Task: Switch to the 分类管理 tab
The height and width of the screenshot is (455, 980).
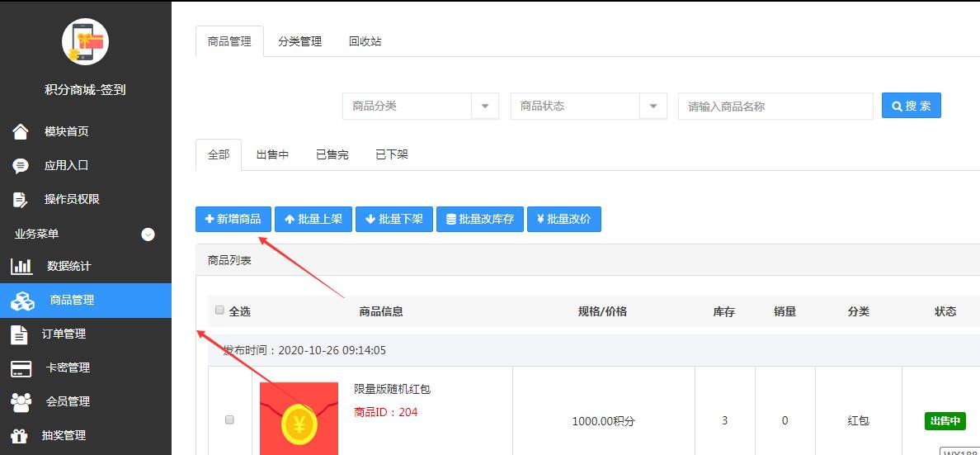Action: click(x=299, y=41)
